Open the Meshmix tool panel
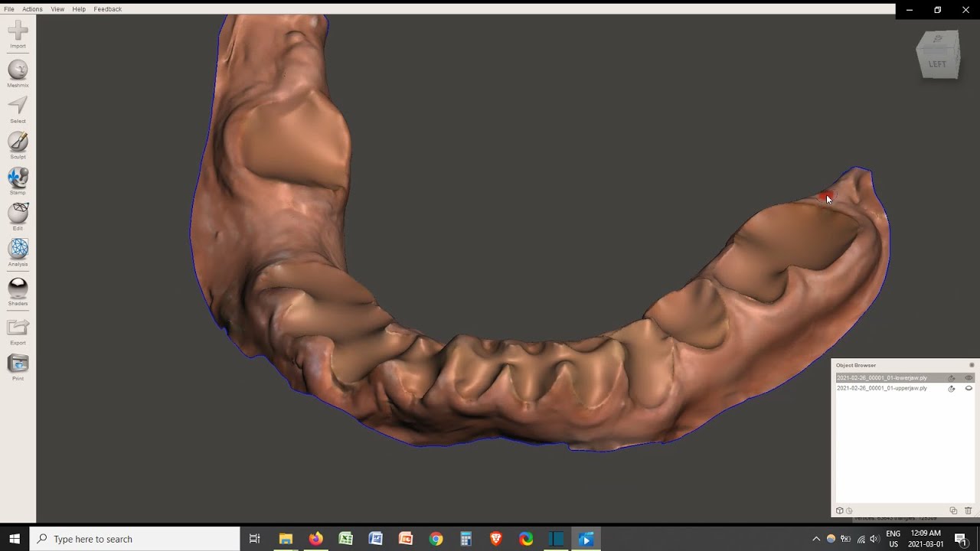The width and height of the screenshot is (980, 551). pos(18,74)
